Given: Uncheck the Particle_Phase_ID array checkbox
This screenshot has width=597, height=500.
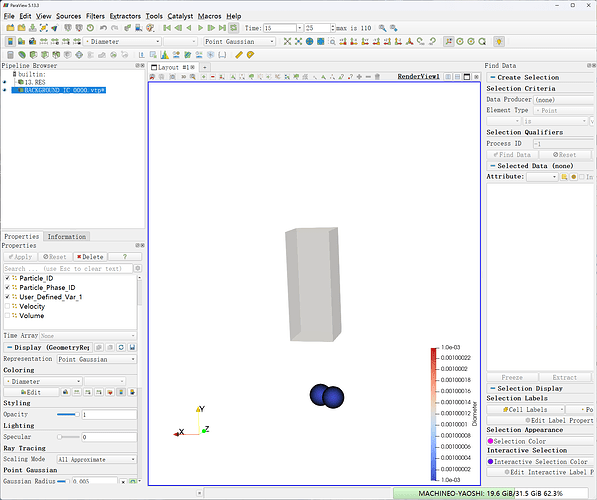Looking at the screenshot, I should click(x=7, y=288).
